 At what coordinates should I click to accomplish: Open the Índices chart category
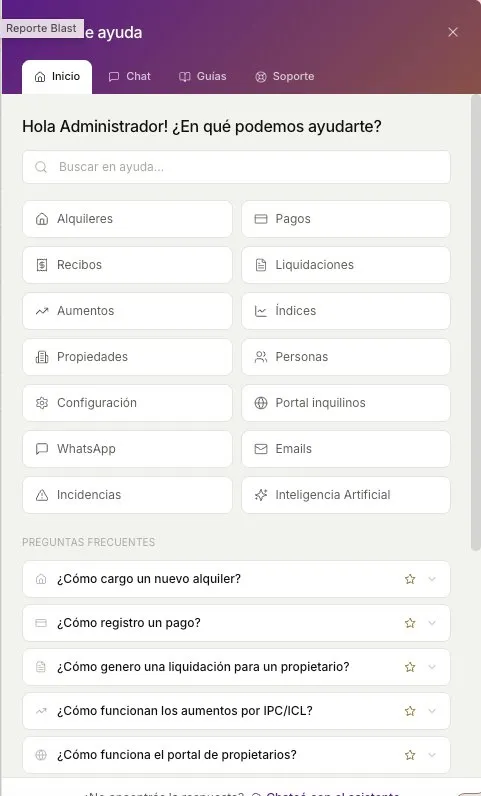point(346,311)
